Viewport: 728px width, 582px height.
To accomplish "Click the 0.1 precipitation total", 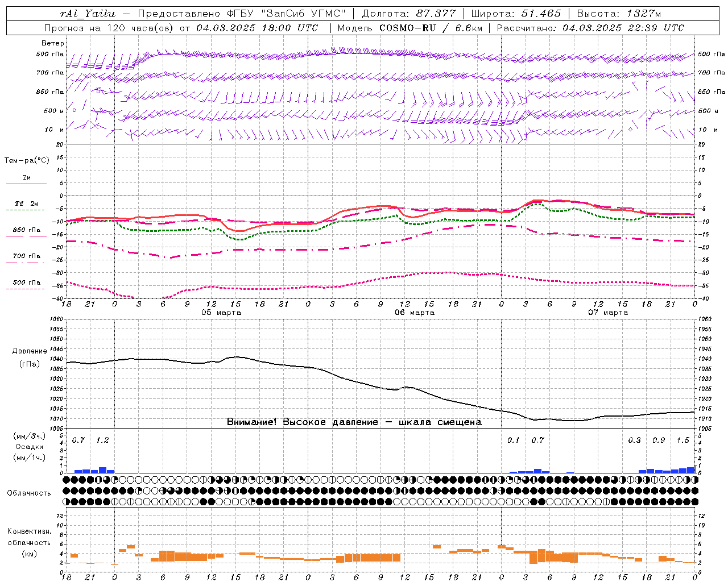I will [x=514, y=440].
